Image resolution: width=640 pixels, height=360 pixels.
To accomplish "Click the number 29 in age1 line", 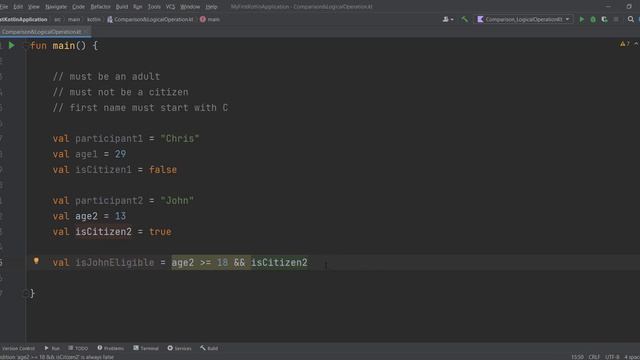I will 120,154.
